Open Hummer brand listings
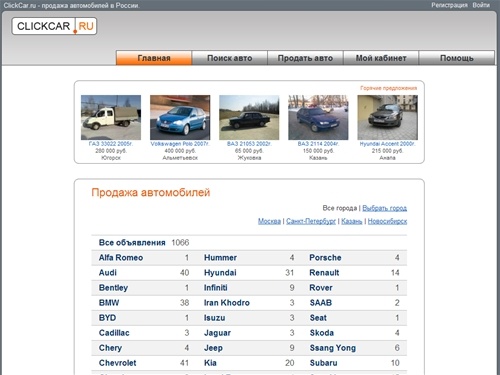Image resolution: width=500 pixels, height=375 pixels. (220, 258)
